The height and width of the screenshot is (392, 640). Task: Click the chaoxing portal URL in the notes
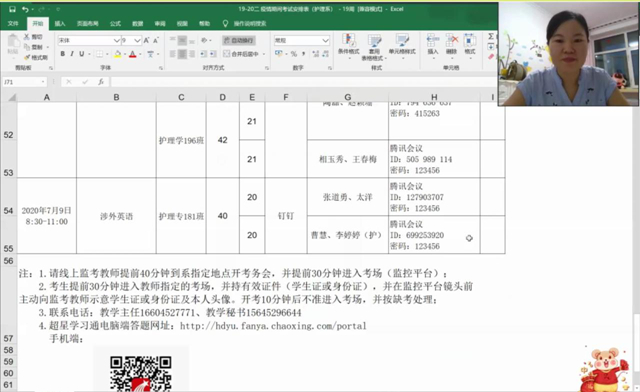tap(273, 326)
